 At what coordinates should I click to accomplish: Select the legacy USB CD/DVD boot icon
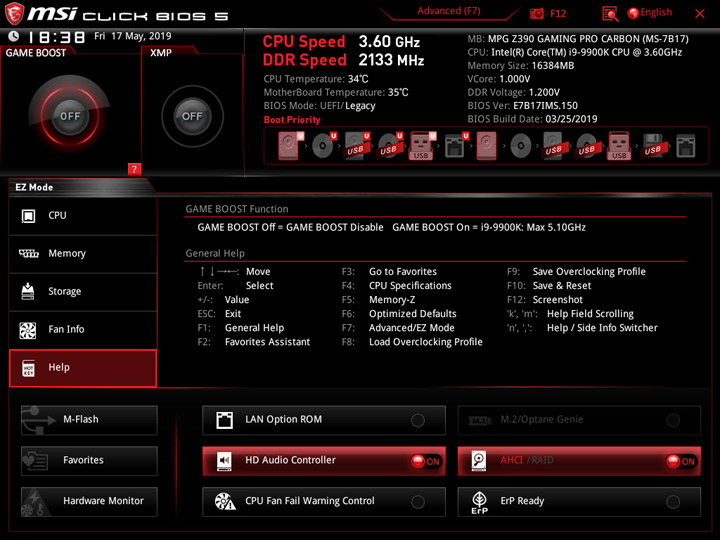[x=587, y=146]
